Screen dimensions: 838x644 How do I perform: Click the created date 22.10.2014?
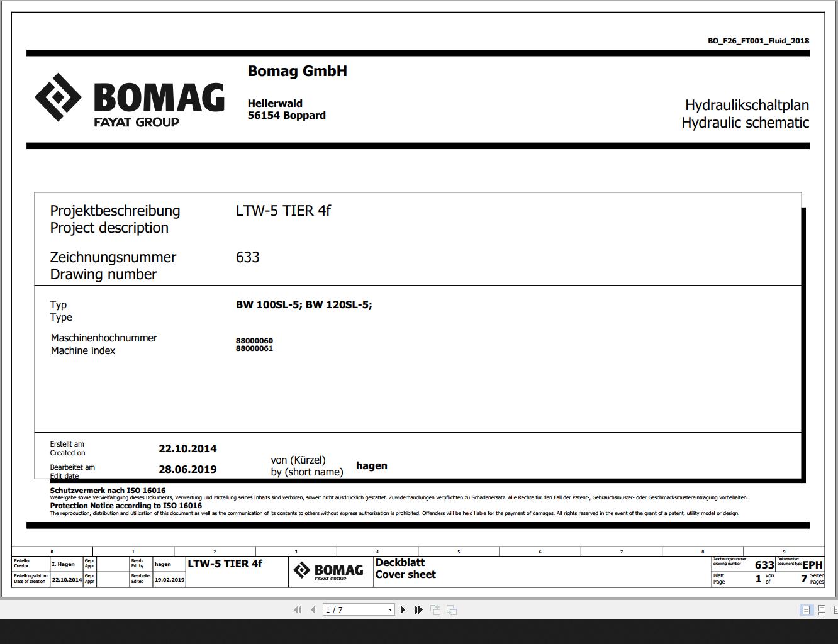187,448
